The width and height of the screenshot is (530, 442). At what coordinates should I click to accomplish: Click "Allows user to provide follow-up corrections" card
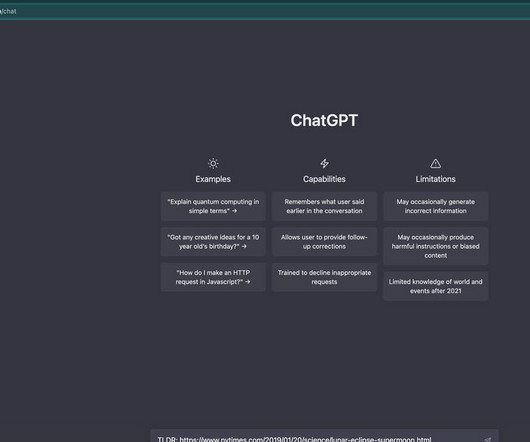tap(324, 242)
